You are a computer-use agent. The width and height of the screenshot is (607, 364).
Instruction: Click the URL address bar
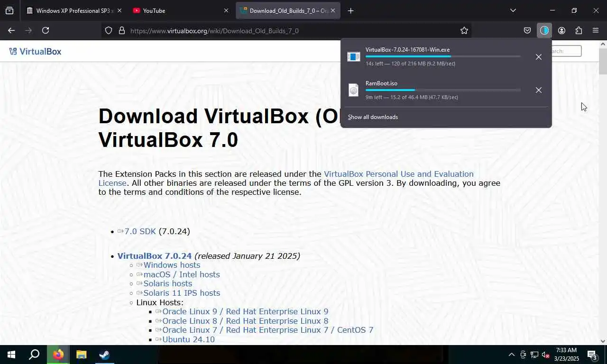[287, 30]
